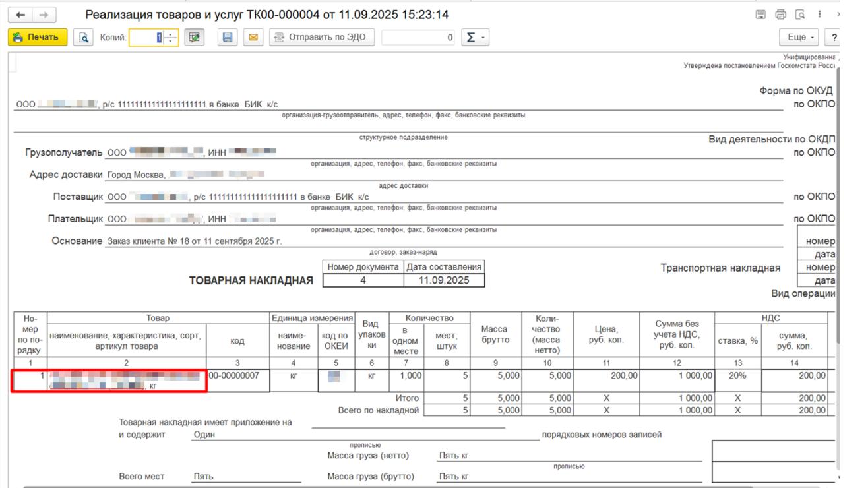This screenshot has width=868, height=488.
Task: Click the yellow Печать button
Action: point(38,38)
